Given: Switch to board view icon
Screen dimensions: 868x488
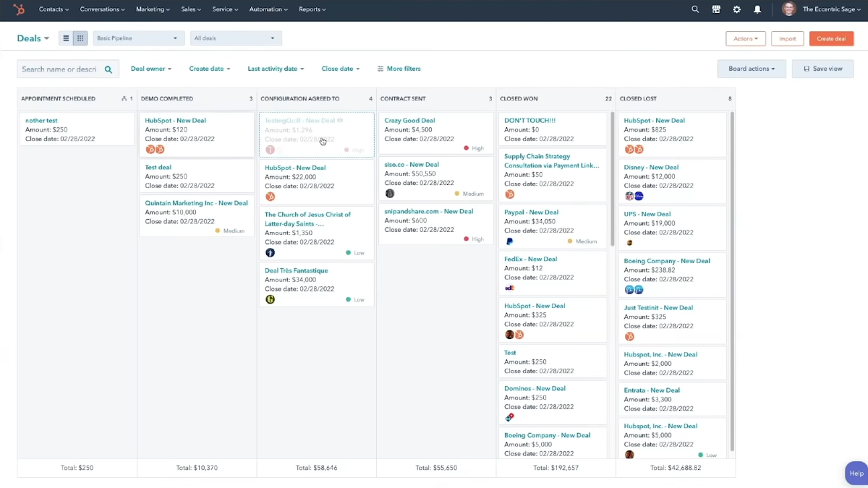Looking at the screenshot, I should click(80, 38).
